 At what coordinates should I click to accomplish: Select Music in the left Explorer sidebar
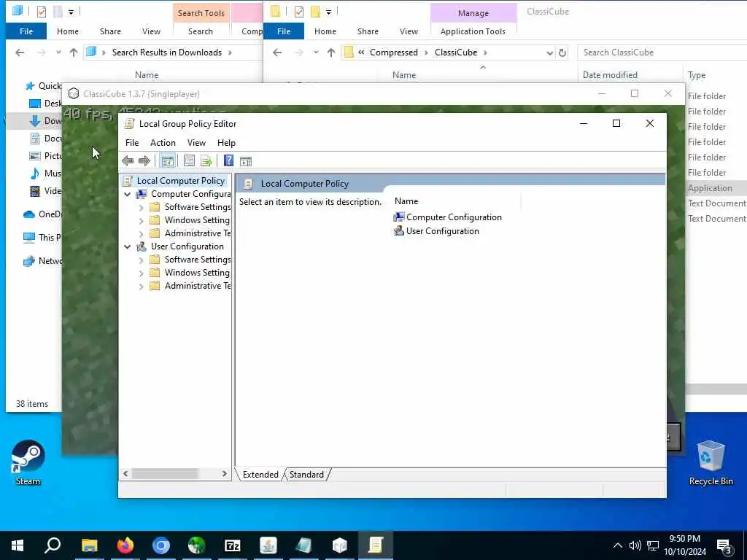pos(46,174)
